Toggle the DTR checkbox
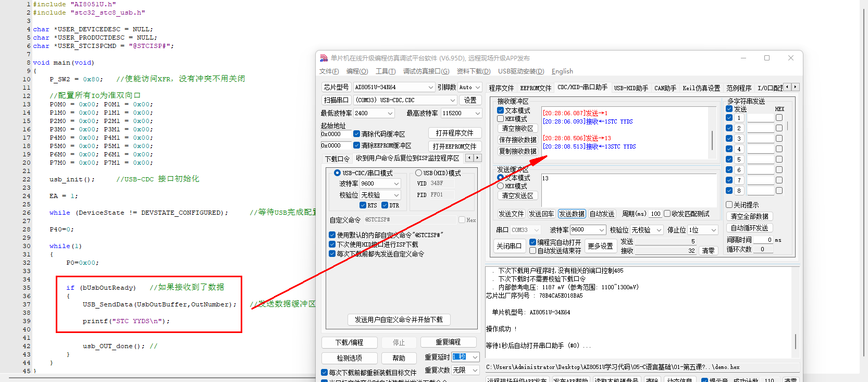868x382 pixels. pyautogui.click(x=385, y=205)
